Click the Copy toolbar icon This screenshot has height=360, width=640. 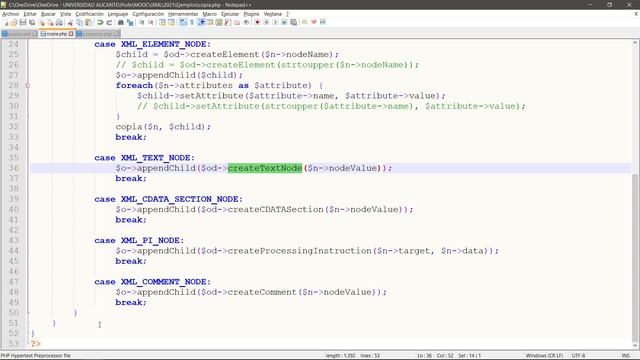pyautogui.click(x=79, y=22)
